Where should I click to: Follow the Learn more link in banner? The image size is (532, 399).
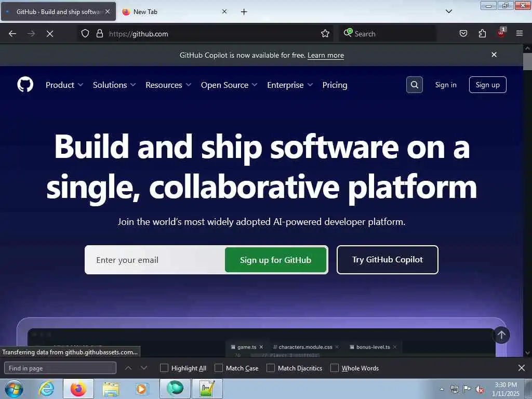326,55
